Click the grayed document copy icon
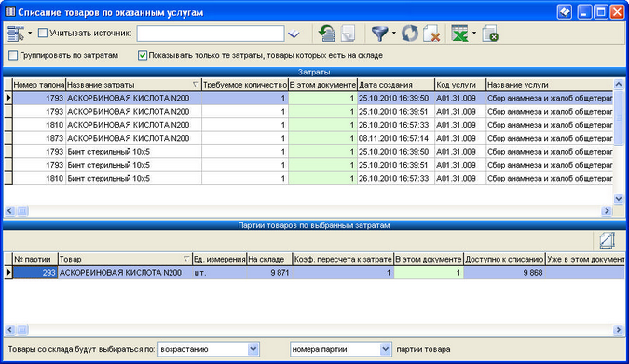 [348, 34]
